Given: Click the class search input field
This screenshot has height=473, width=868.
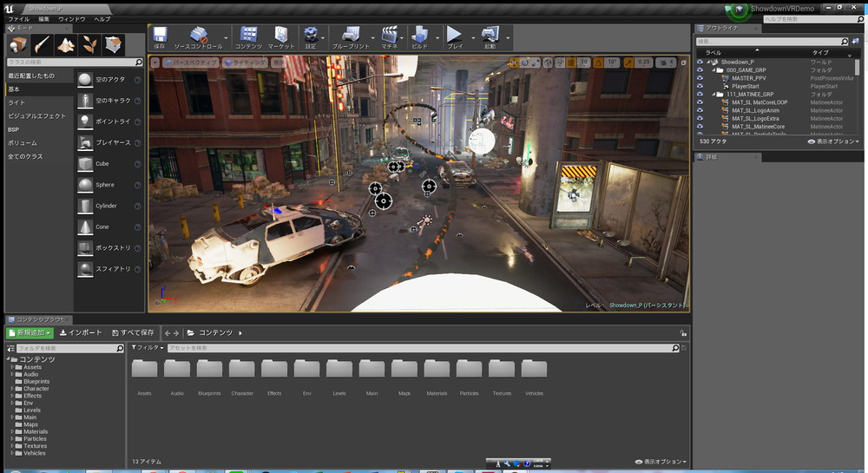Looking at the screenshot, I should 75,62.
